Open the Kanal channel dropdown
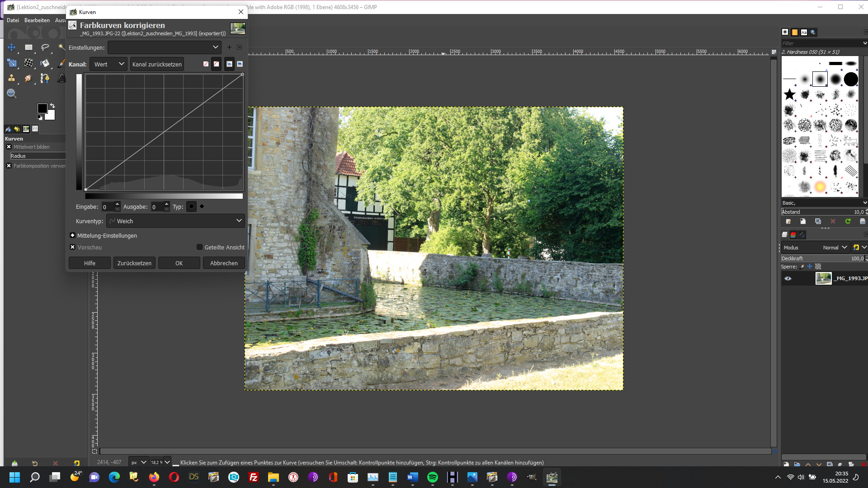Image resolution: width=868 pixels, height=488 pixels. 108,64
